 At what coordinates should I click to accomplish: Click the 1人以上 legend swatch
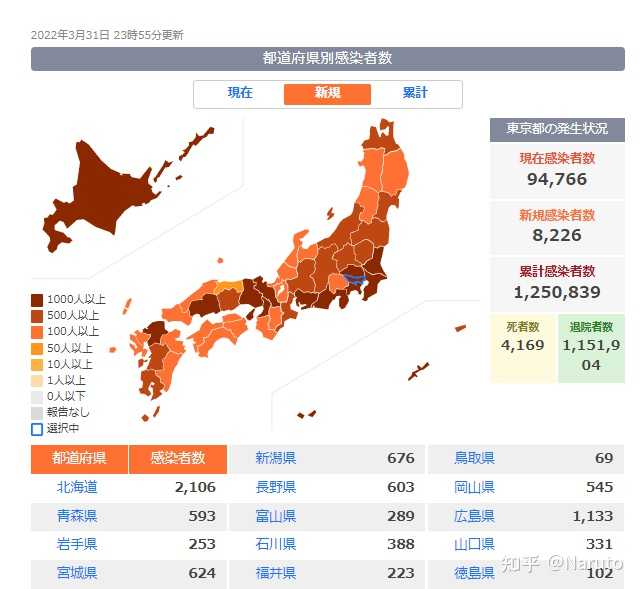37,381
